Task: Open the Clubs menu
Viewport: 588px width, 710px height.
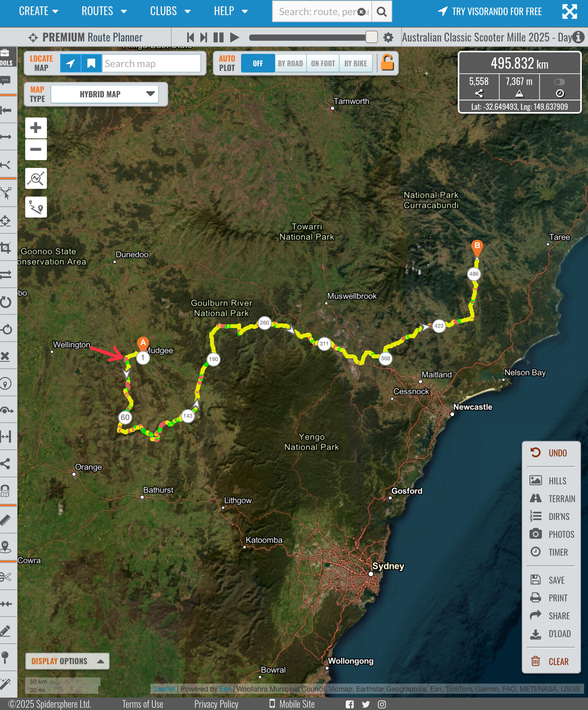Action: coord(170,11)
